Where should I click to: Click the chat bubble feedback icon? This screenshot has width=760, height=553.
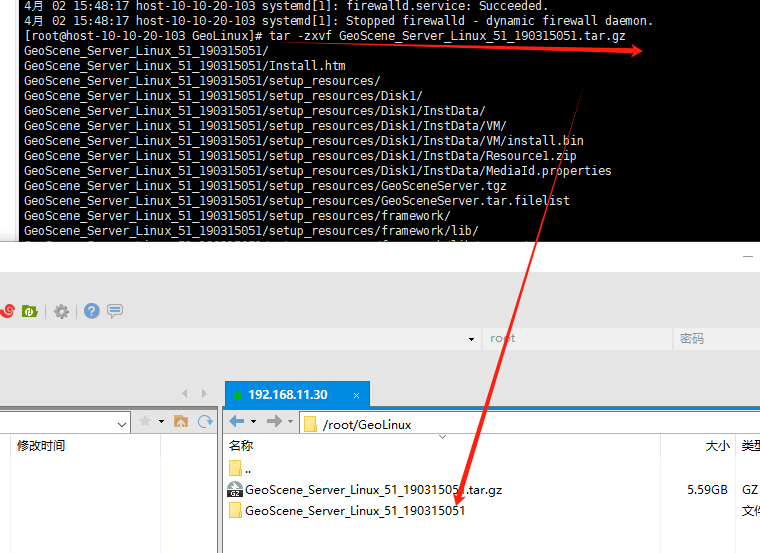pos(115,311)
